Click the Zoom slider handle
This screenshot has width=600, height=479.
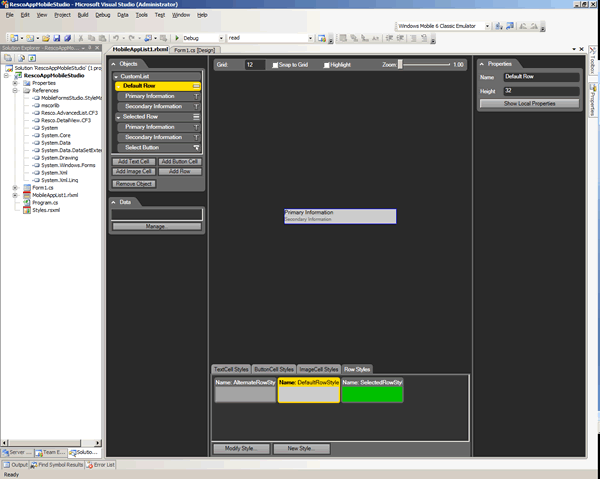click(400, 64)
